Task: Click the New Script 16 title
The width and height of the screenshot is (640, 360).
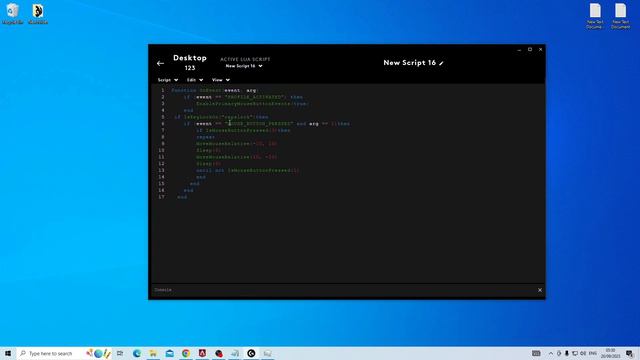Action: (409, 63)
